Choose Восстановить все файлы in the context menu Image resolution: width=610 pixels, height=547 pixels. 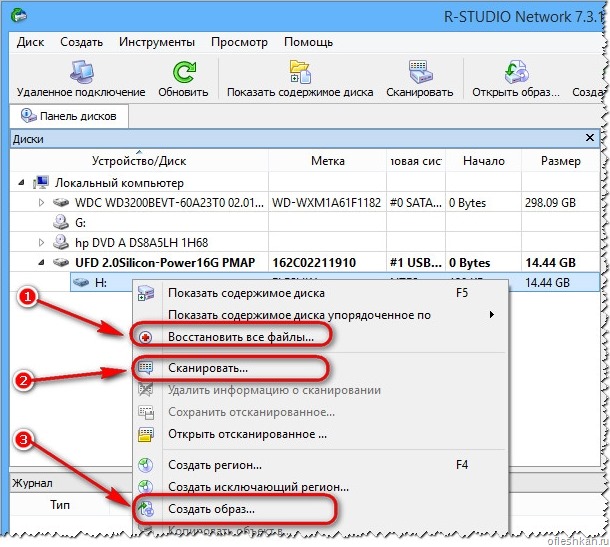coord(241,337)
